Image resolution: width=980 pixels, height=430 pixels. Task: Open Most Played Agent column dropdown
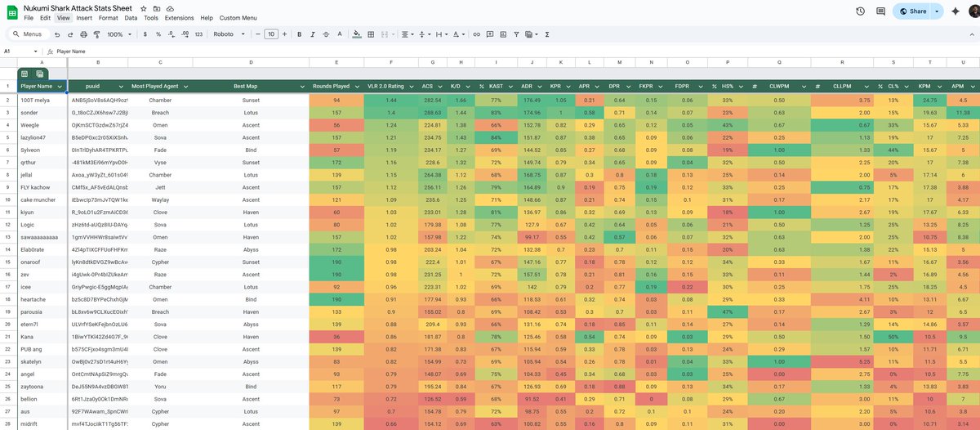tap(185, 86)
